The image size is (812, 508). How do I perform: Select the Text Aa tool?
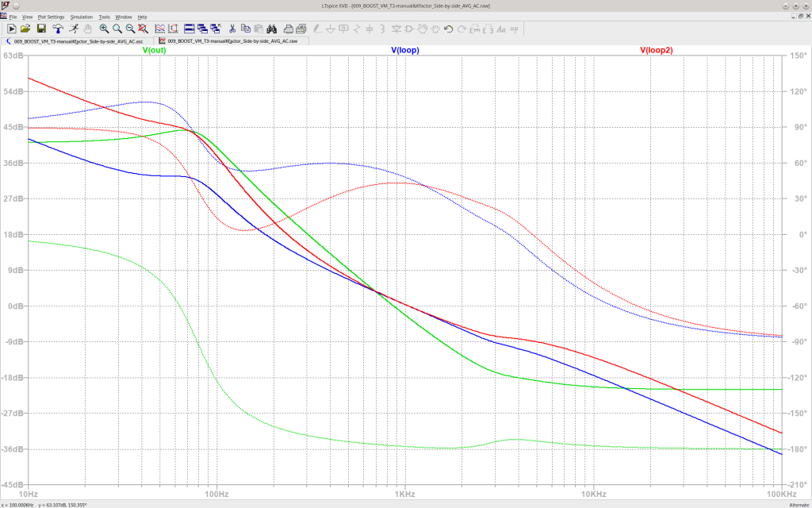500,29
